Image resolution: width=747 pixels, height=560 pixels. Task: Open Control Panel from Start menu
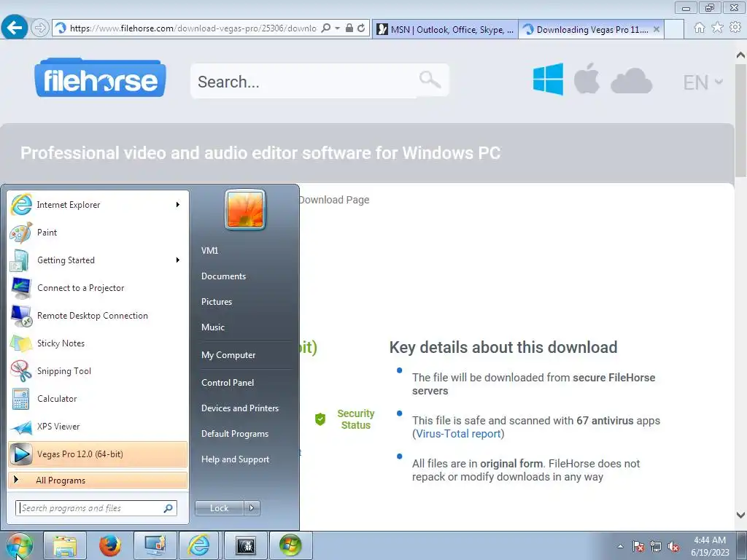228,383
